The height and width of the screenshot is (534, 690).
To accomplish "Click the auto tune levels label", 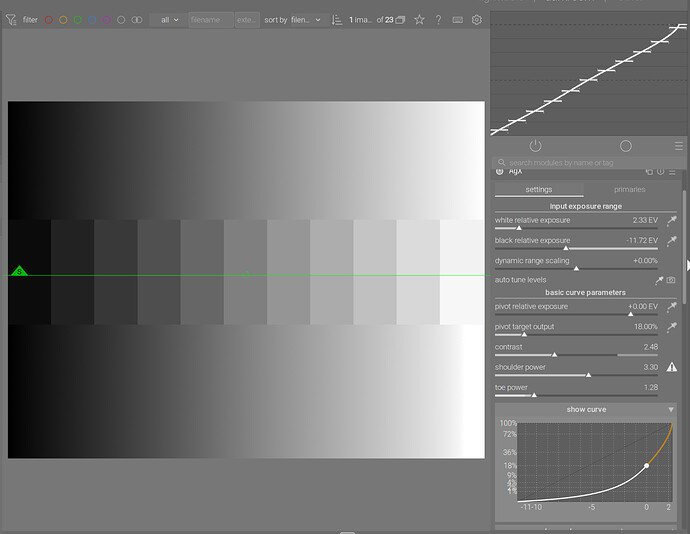I will pos(520,280).
